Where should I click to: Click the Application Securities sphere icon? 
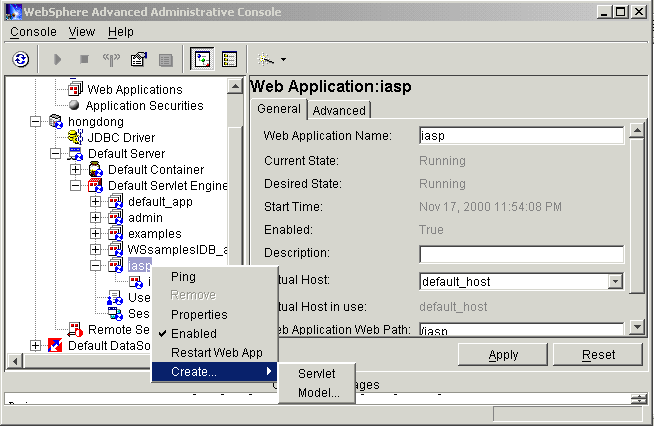pyautogui.click(x=74, y=105)
